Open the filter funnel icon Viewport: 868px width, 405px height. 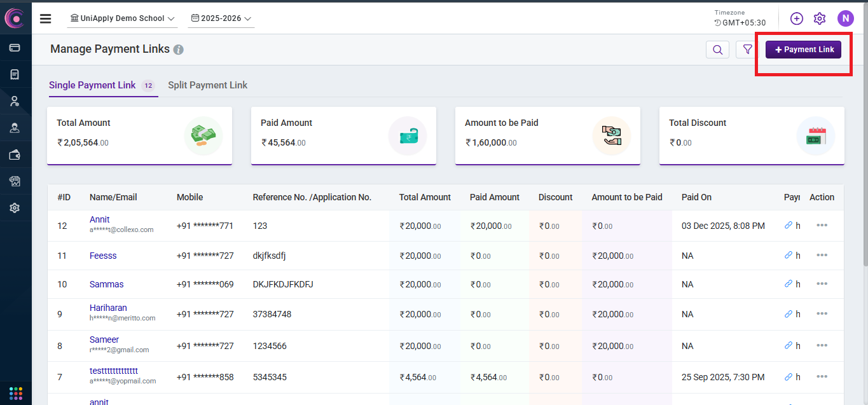coord(747,50)
